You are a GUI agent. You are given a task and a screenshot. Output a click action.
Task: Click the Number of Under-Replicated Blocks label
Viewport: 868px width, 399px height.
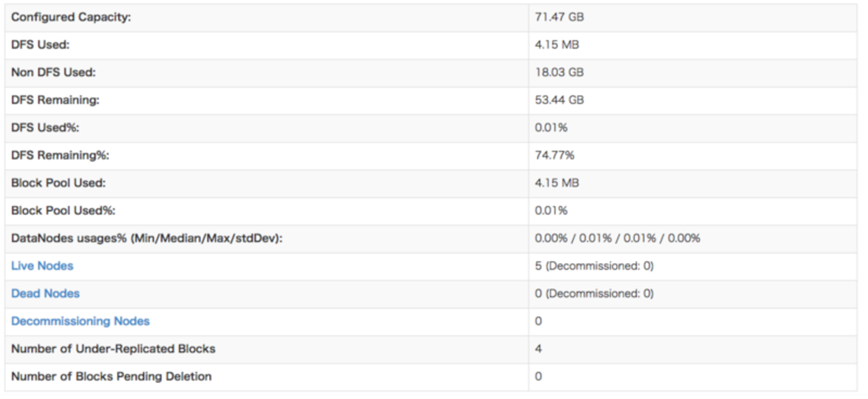coord(113,349)
